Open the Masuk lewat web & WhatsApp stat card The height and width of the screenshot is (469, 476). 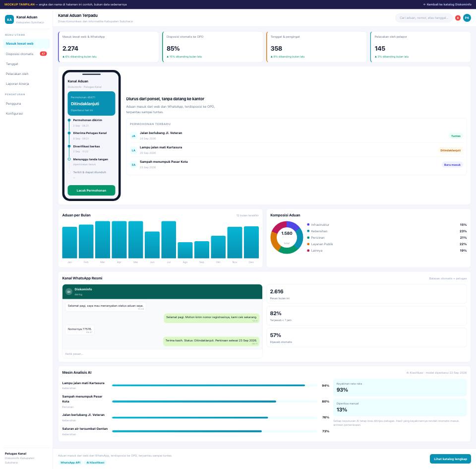pos(109,47)
